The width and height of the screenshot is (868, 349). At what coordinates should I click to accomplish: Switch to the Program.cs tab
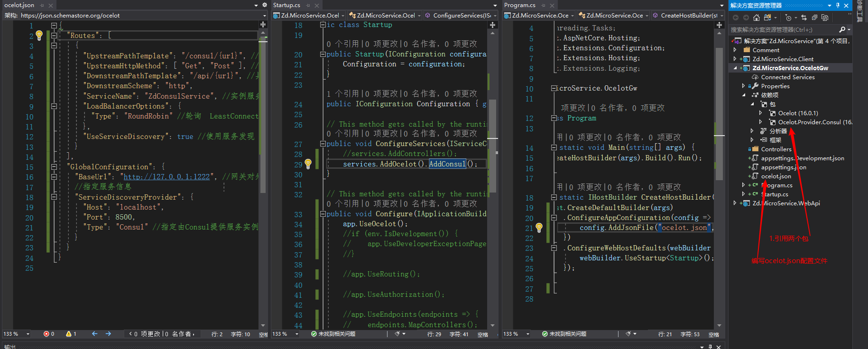tap(520, 5)
